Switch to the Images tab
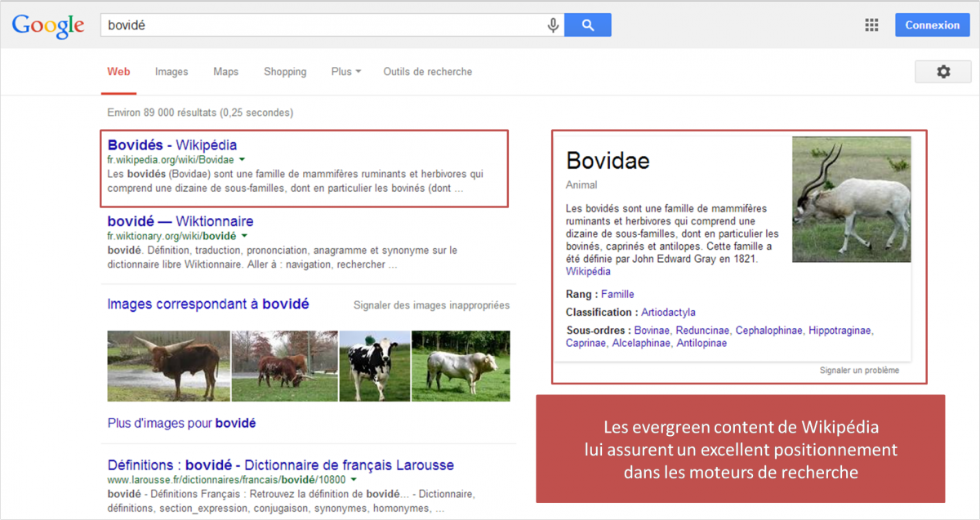Screen dimensions: 980x520 pos(171,72)
